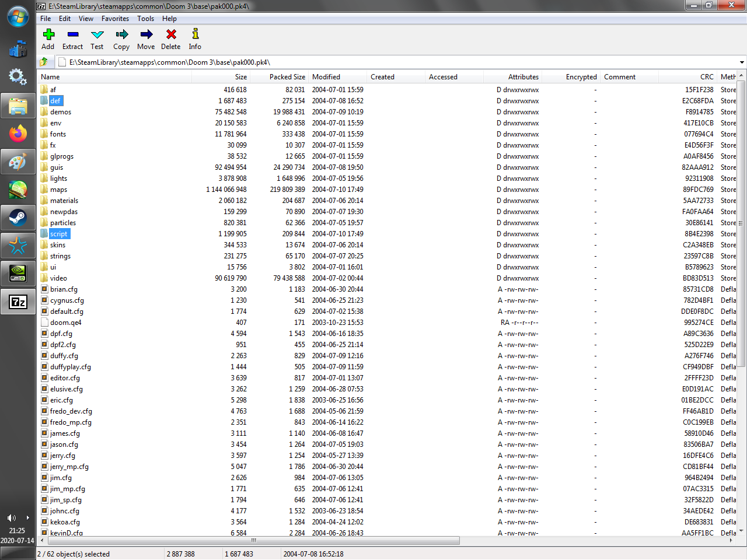
Task: Open the File menu
Action: click(46, 19)
